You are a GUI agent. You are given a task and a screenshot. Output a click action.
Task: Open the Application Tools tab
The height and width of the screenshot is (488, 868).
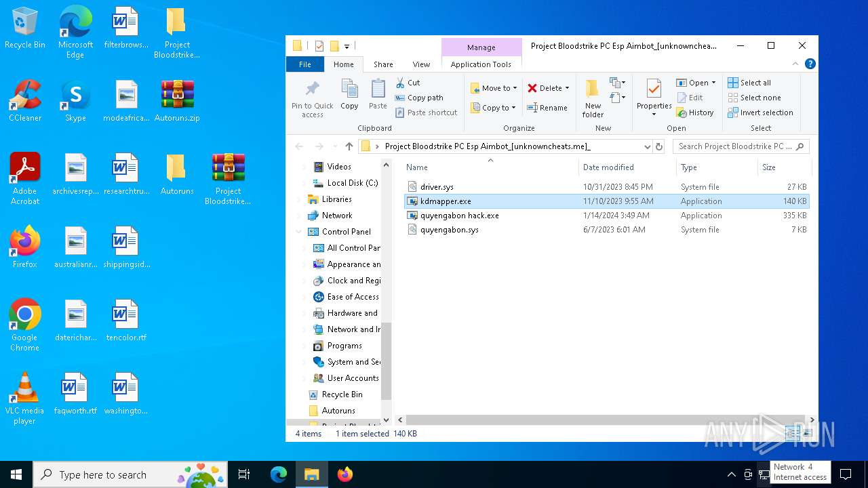(481, 64)
